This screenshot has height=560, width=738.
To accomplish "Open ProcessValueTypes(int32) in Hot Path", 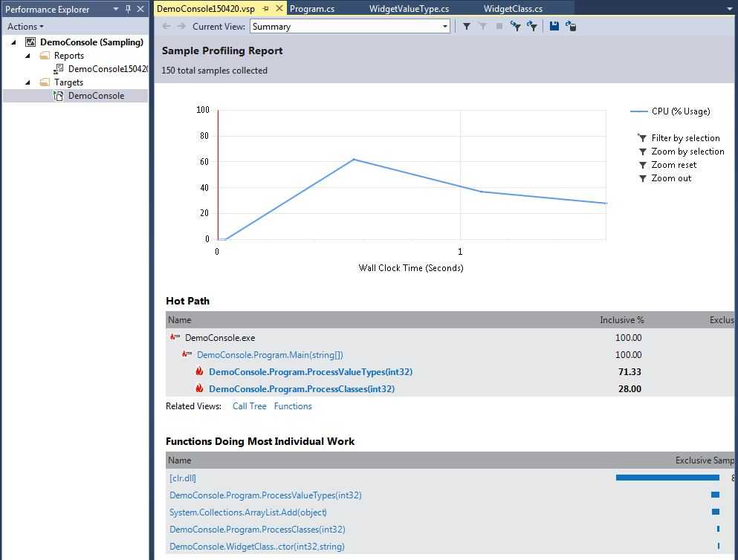I will pyautogui.click(x=311, y=372).
